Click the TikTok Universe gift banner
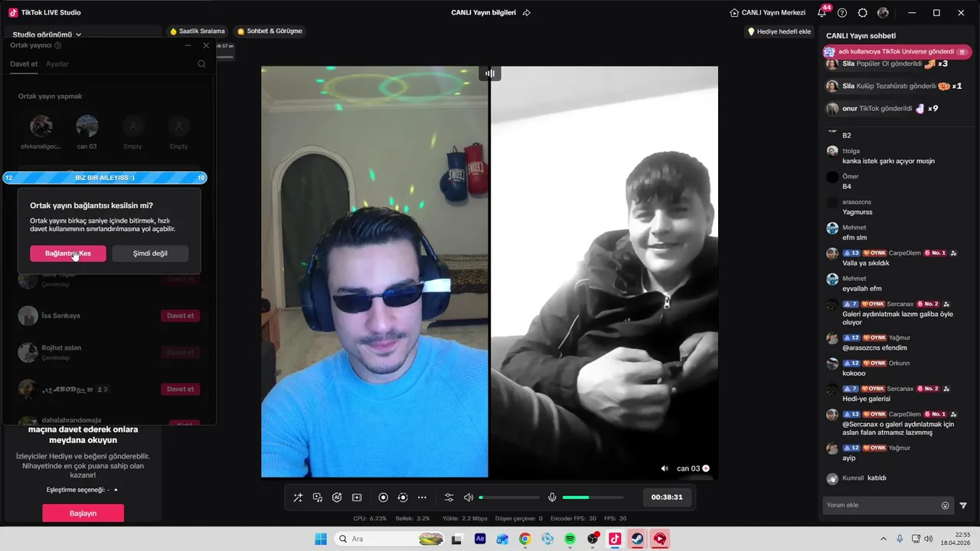 tap(897, 51)
